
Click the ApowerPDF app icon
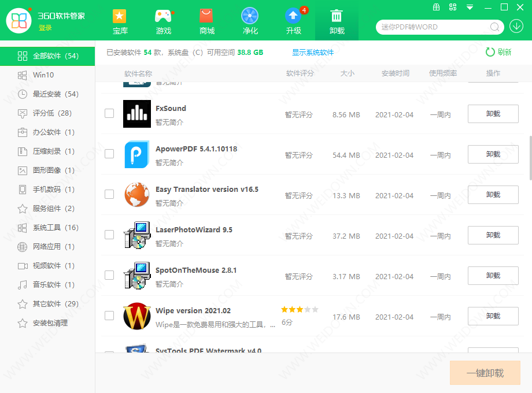pos(136,154)
